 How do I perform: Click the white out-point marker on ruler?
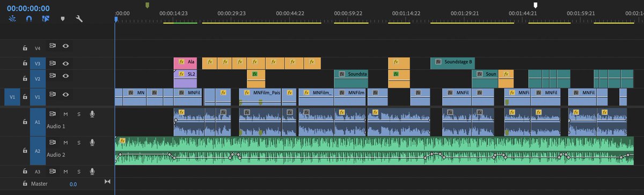(x=535, y=5)
